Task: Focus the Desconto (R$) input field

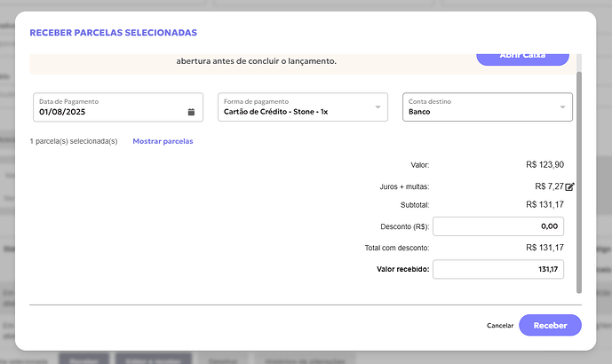Action: (497, 226)
